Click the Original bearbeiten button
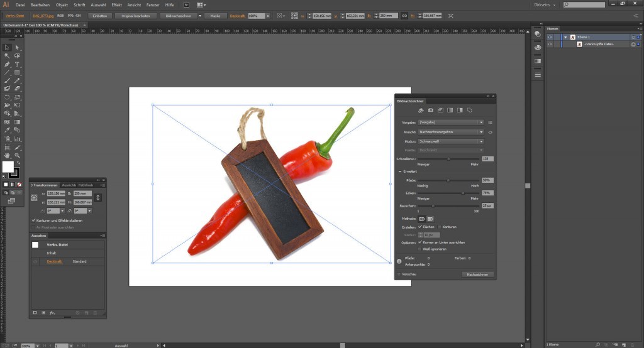The height and width of the screenshot is (348, 644). 136,16
